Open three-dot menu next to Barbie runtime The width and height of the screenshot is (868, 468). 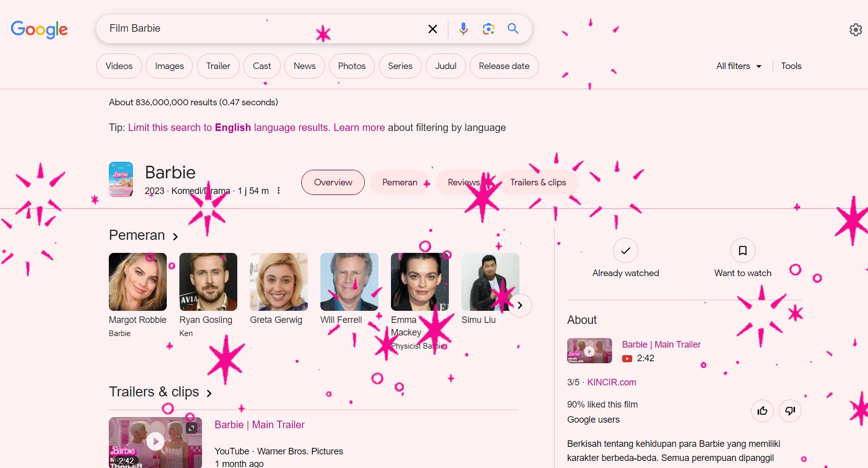click(279, 191)
